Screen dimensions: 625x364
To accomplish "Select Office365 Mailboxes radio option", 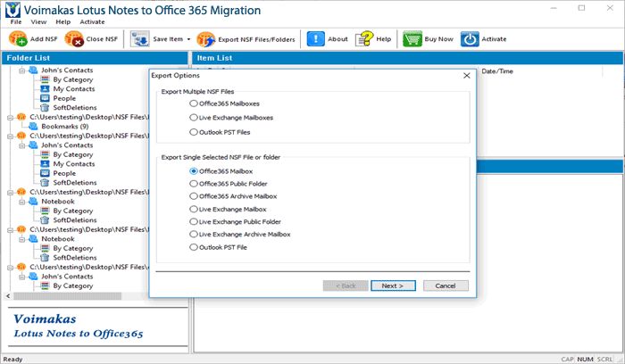I will (x=194, y=103).
